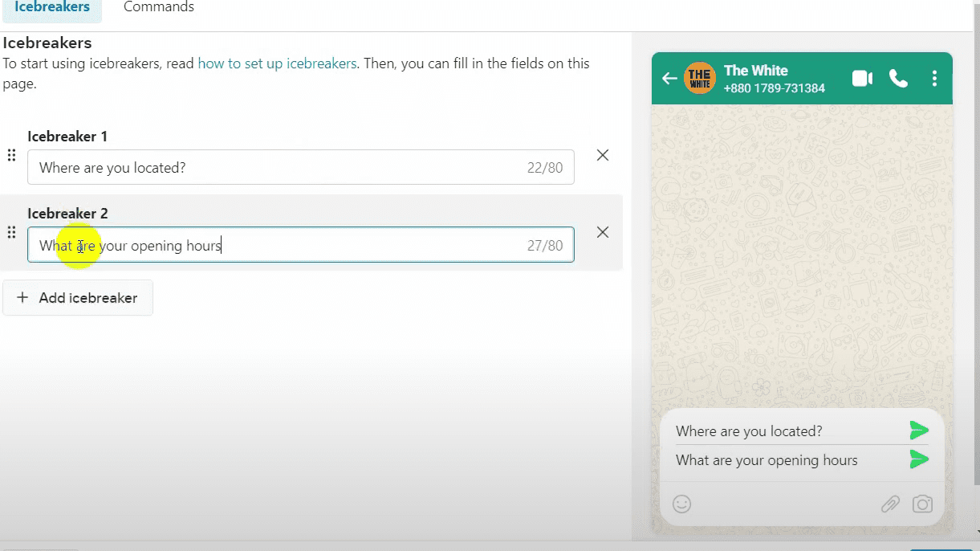
Task: Click the back arrow in chat preview
Action: [669, 79]
